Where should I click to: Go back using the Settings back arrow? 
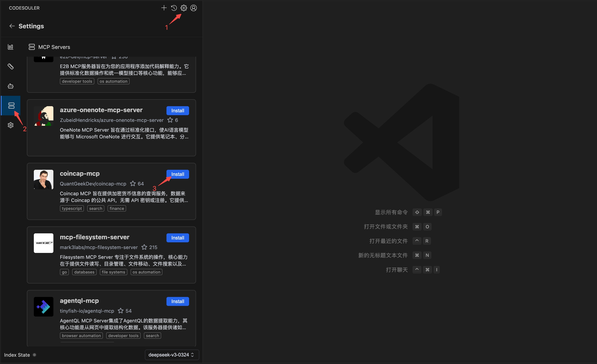(12, 26)
